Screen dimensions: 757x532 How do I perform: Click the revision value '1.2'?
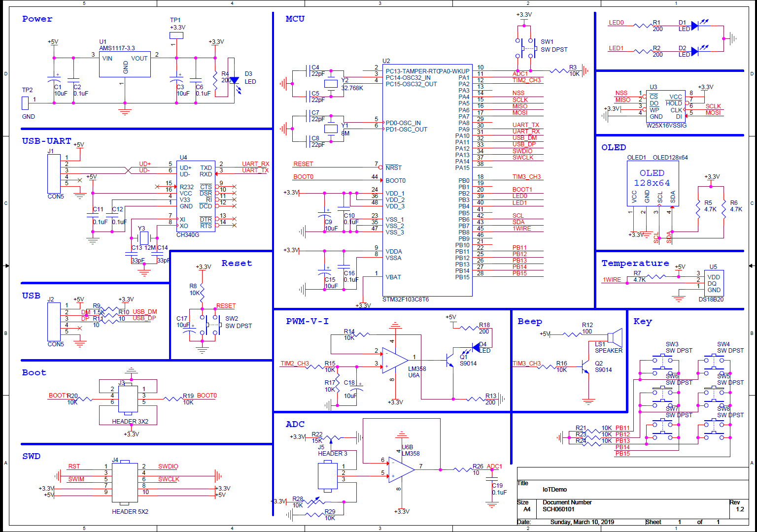click(x=740, y=509)
